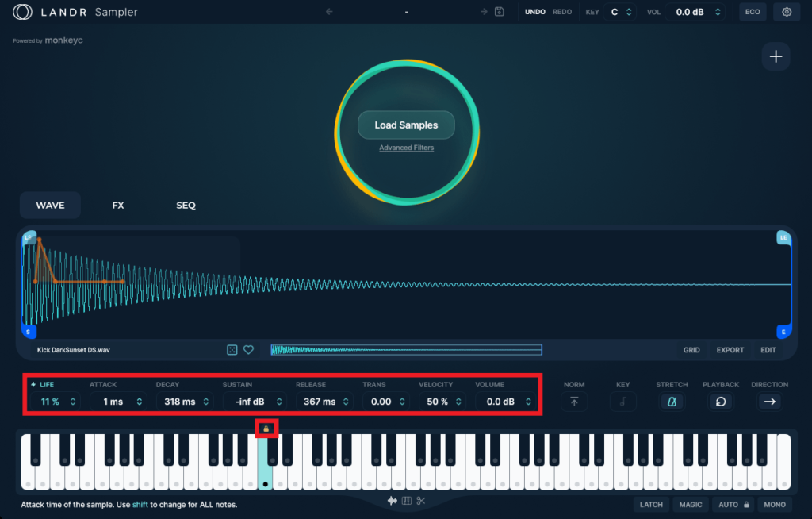Viewport: 812px width, 519px height.
Task: Go to previous preset with left arrow
Action: click(329, 11)
